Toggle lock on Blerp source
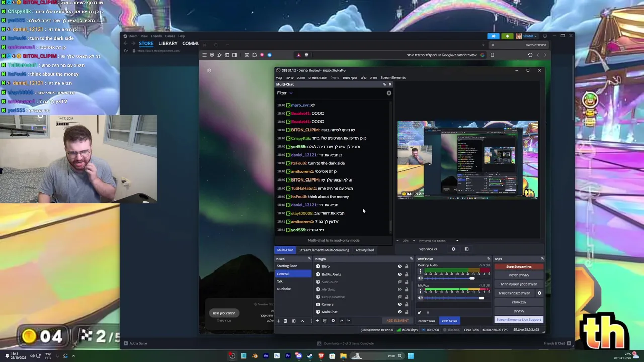 407,266
